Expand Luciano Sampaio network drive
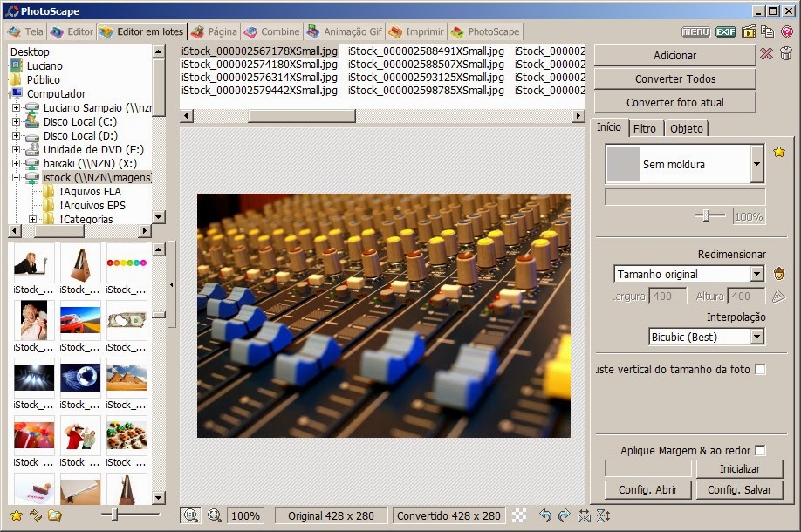This screenshot has height=532, width=801. tap(16, 108)
